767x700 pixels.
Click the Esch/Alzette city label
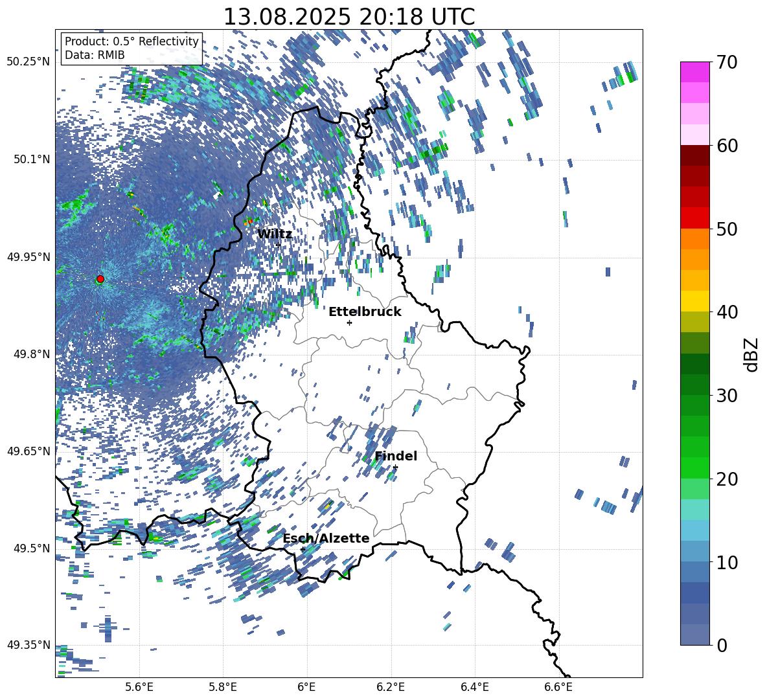326,539
